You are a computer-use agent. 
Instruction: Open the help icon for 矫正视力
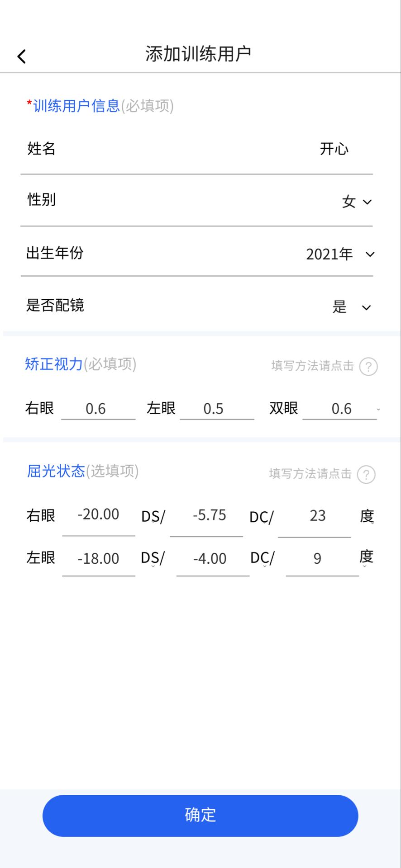click(368, 366)
